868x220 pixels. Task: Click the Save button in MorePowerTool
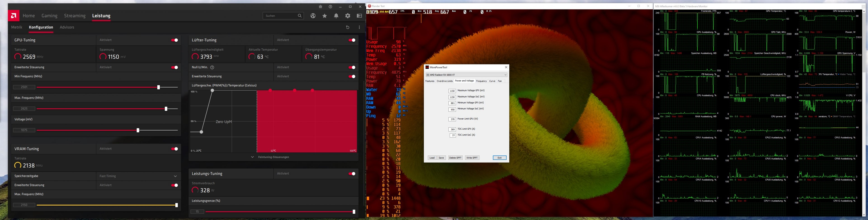[441, 158]
